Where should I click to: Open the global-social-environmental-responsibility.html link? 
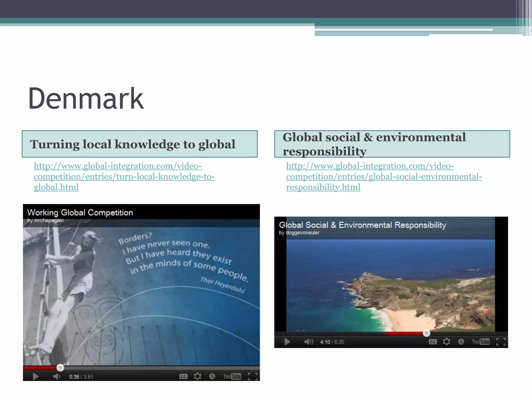[x=384, y=177]
